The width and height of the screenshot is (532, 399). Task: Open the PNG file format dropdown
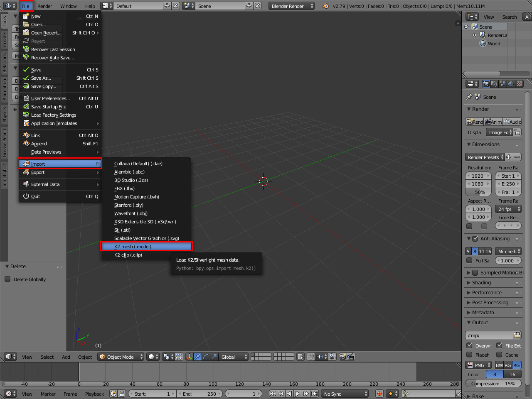(x=478, y=365)
